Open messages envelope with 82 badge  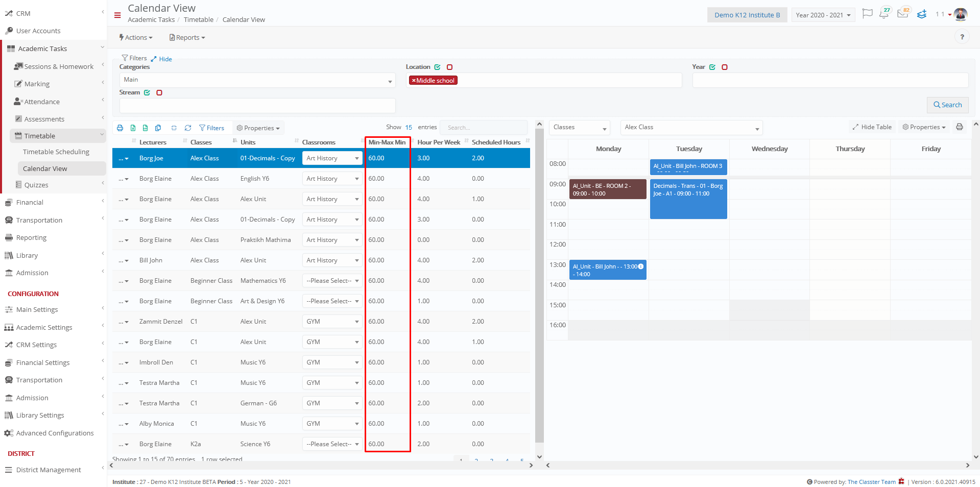[x=903, y=14]
